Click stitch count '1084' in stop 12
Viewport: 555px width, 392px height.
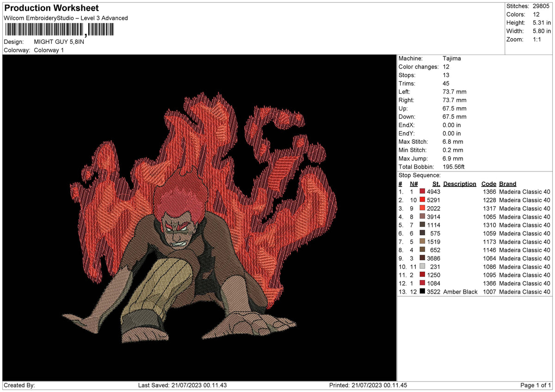(434, 283)
